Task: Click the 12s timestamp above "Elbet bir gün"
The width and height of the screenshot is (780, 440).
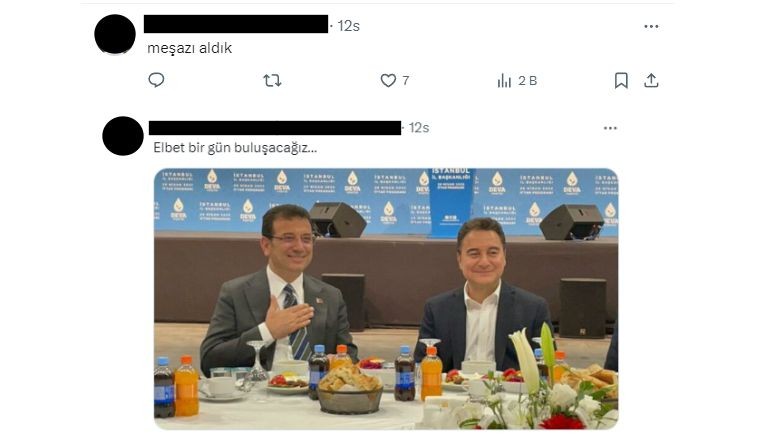Action: pos(419,128)
